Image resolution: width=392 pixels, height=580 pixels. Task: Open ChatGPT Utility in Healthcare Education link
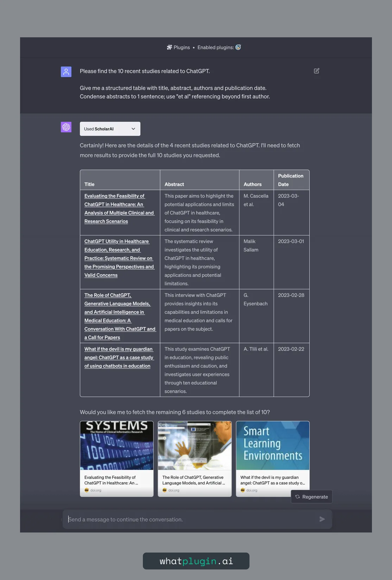tap(119, 258)
